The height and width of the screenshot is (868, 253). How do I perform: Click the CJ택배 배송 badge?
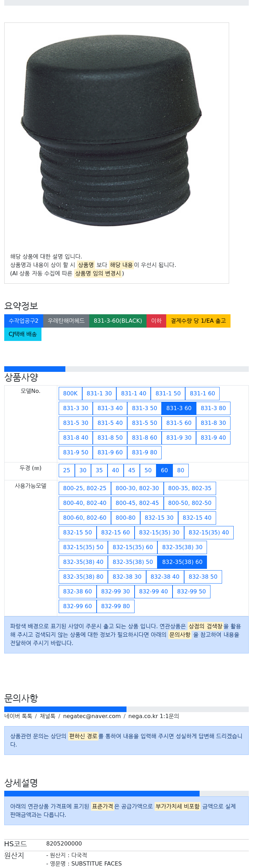(x=23, y=334)
